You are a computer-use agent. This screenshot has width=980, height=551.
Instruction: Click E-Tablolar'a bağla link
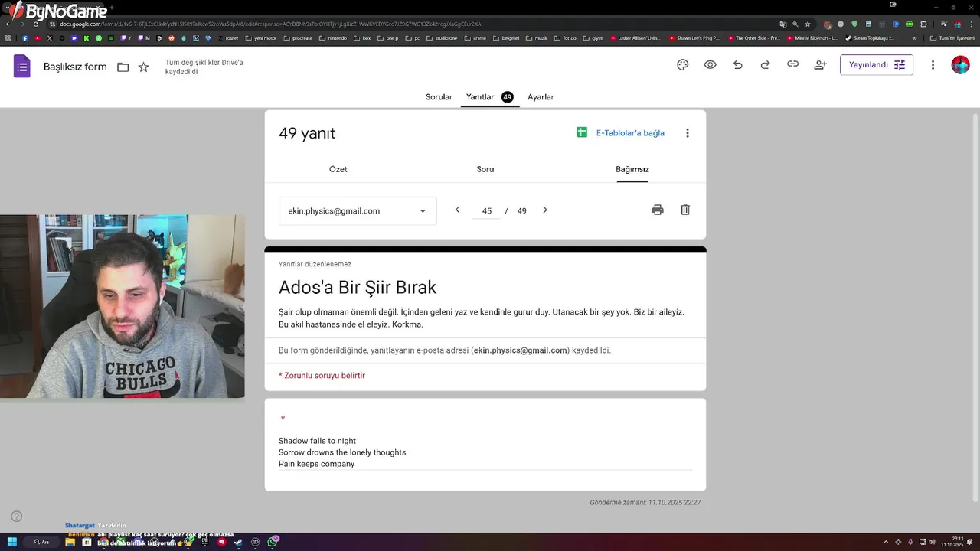(630, 133)
